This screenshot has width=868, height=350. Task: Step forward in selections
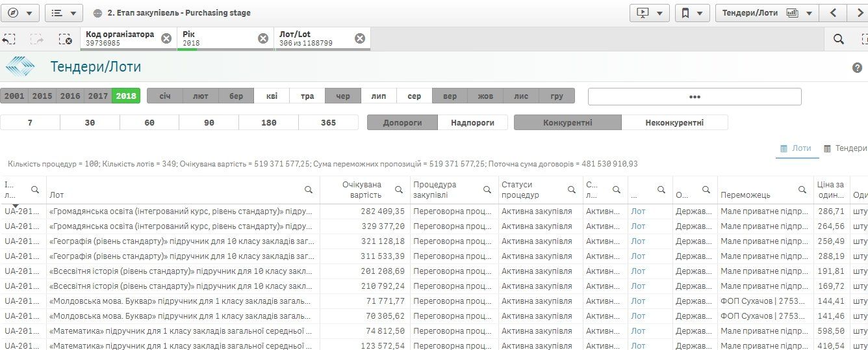[x=37, y=39]
